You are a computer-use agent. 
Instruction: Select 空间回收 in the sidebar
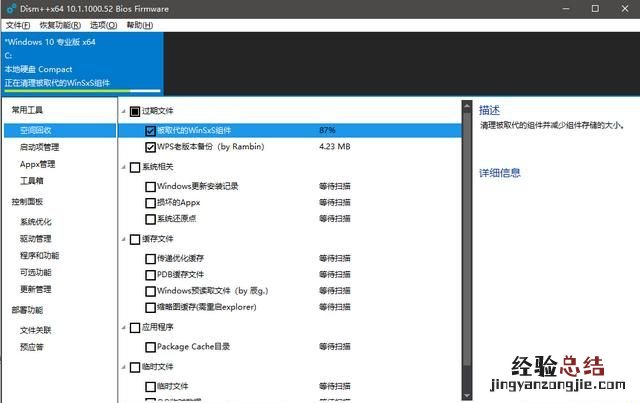pyautogui.click(x=60, y=130)
